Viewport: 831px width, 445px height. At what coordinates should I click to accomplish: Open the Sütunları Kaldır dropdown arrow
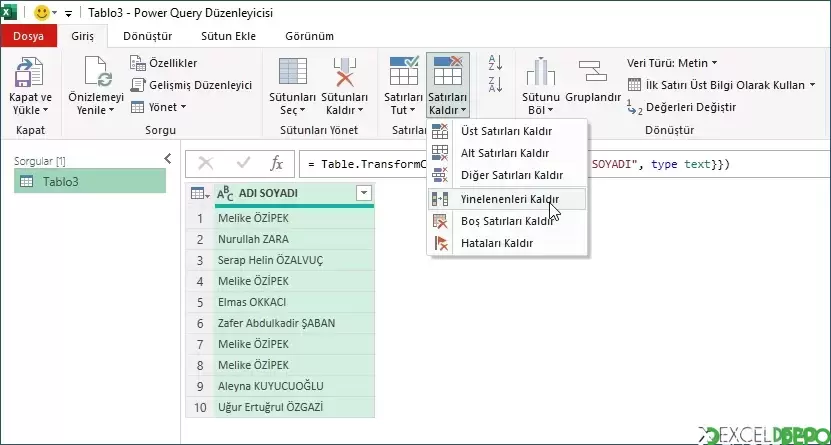point(360,110)
